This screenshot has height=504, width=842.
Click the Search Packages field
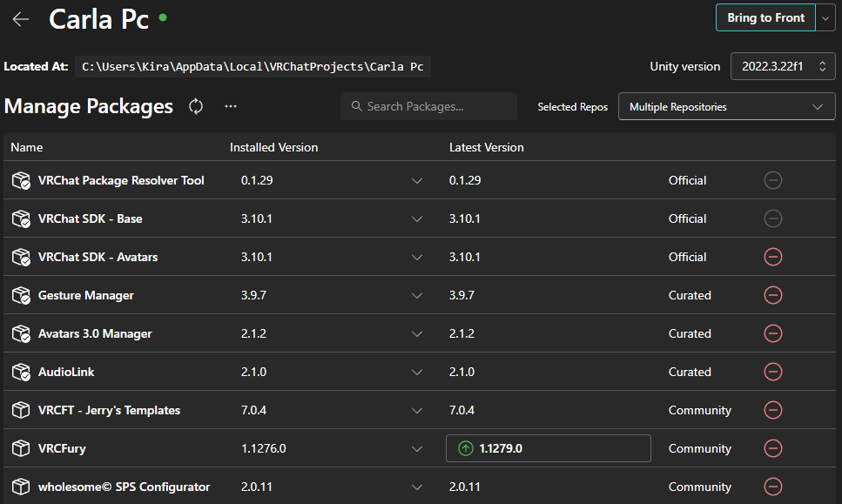(x=428, y=106)
